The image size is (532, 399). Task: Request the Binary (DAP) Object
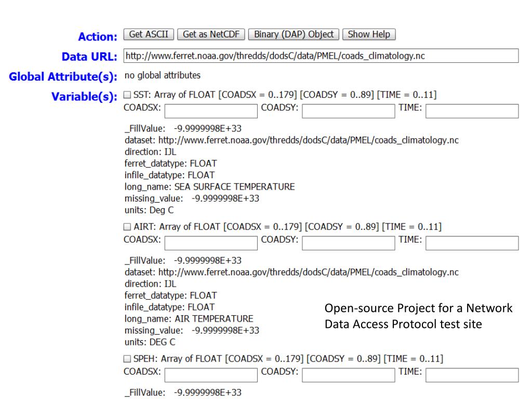[294, 34]
